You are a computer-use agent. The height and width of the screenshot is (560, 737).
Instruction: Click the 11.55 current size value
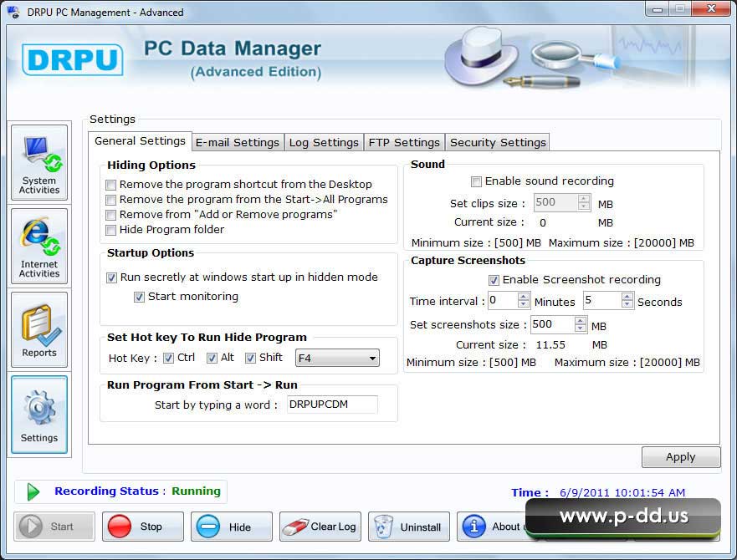[550, 345]
